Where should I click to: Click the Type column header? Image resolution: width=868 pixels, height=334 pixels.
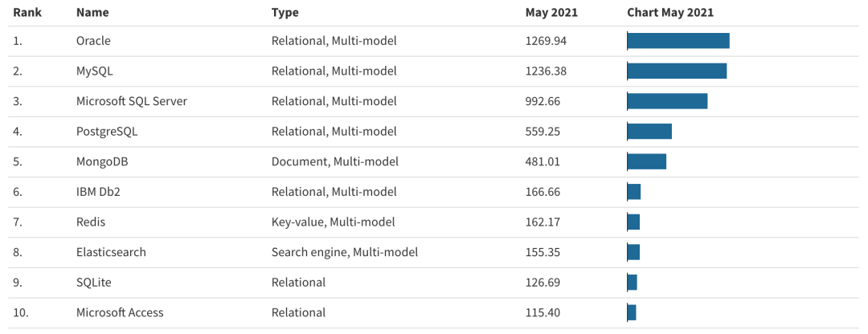(285, 12)
